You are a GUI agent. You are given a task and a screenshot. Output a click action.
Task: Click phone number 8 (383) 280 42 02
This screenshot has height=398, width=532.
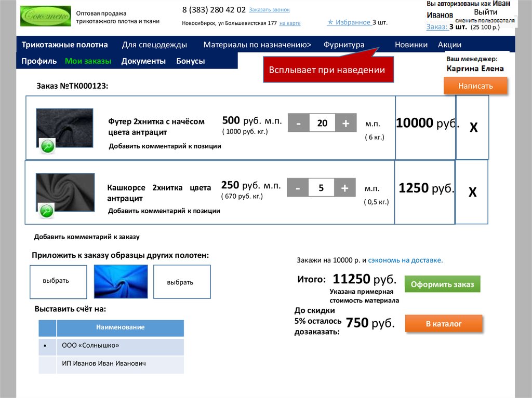coord(214,10)
